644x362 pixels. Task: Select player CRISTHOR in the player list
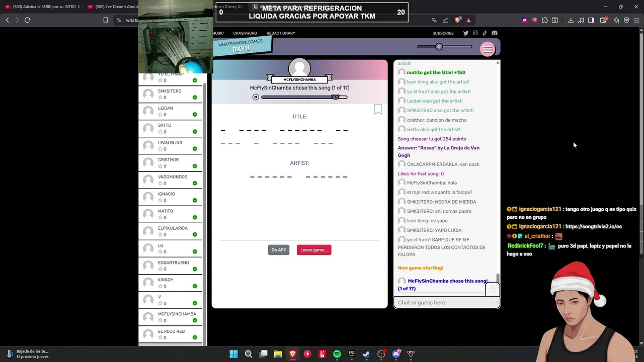[171, 163]
